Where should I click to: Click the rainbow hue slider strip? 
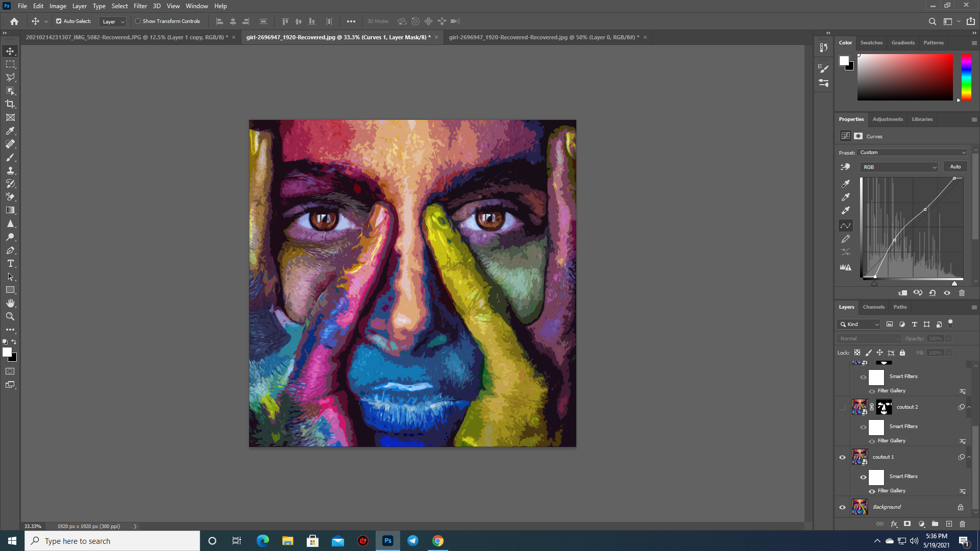(966, 77)
